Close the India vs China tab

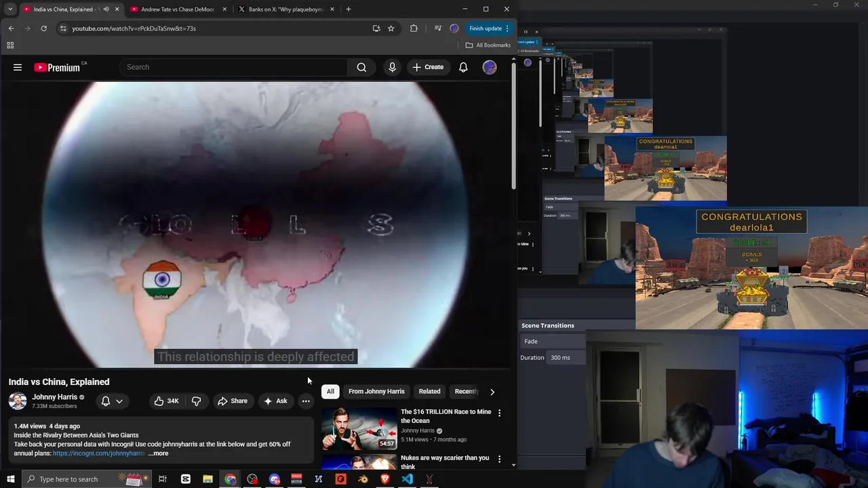click(117, 9)
